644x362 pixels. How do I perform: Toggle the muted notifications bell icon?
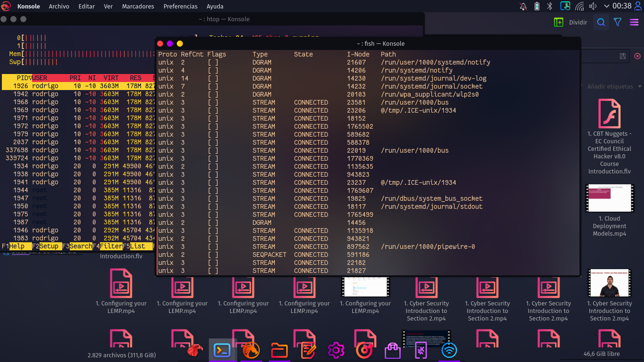[523, 6]
